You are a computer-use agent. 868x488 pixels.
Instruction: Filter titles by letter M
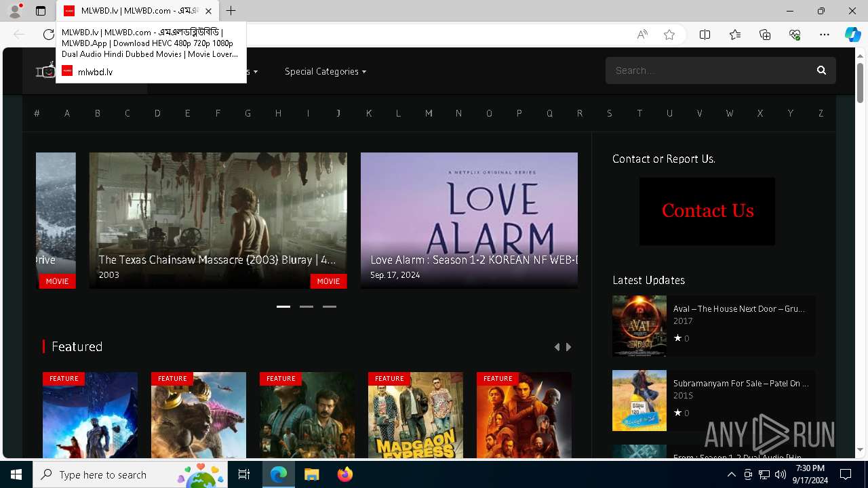click(x=429, y=113)
